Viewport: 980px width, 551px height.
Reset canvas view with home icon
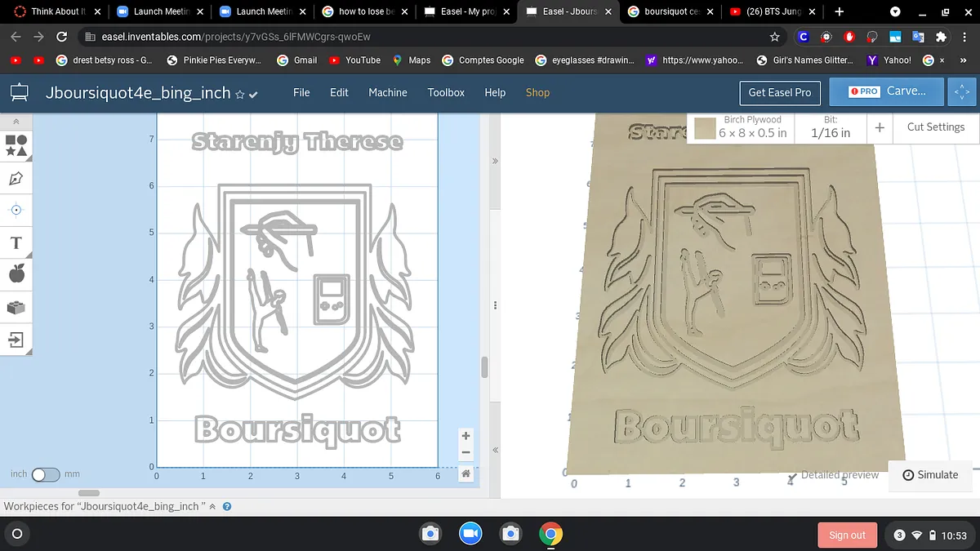click(465, 473)
